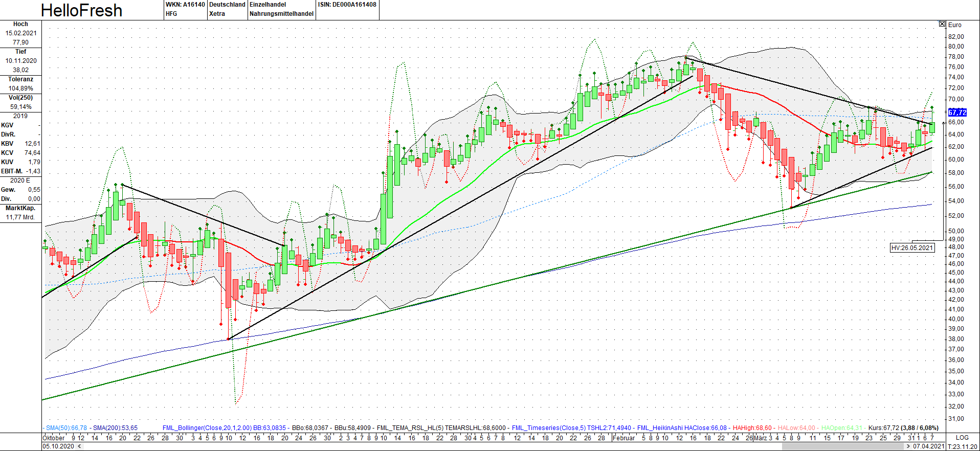The width and height of the screenshot is (980, 451).
Task: Click the SMA(200):53,65 legend entry
Action: [115, 428]
